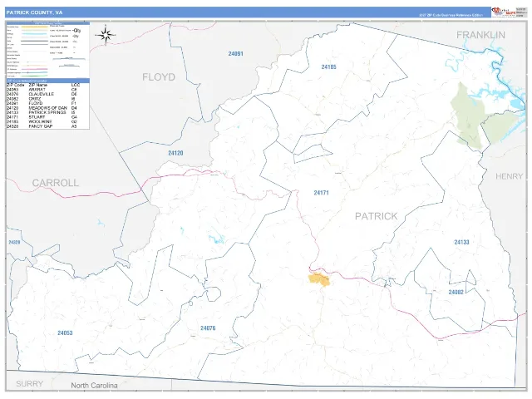The image size is (532, 399).
Task: Click the HENRY county label
Action: point(509,176)
